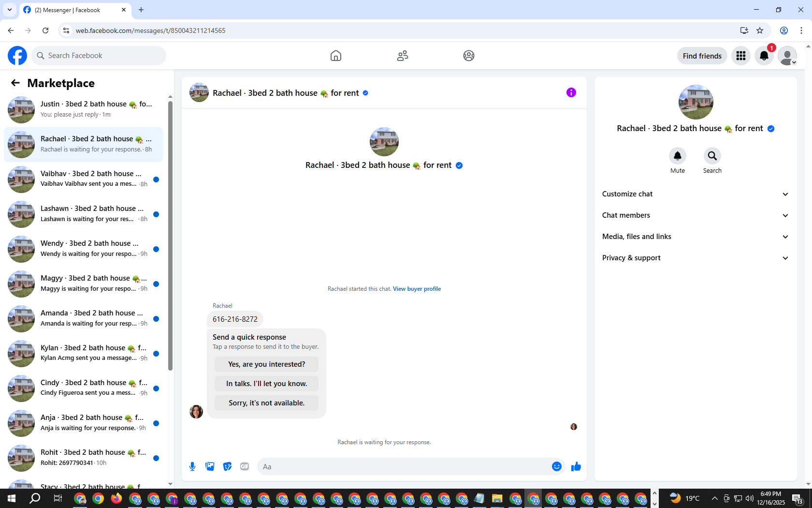812x508 pixels.
Task: Expand the Chat members section
Action: point(696,215)
